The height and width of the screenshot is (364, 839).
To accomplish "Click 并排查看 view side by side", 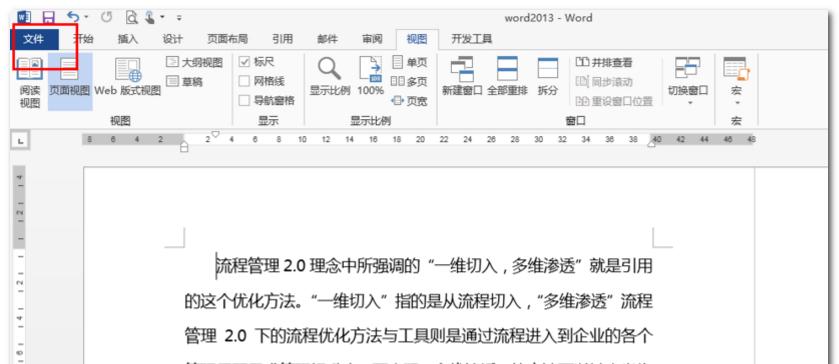I will tap(604, 63).
